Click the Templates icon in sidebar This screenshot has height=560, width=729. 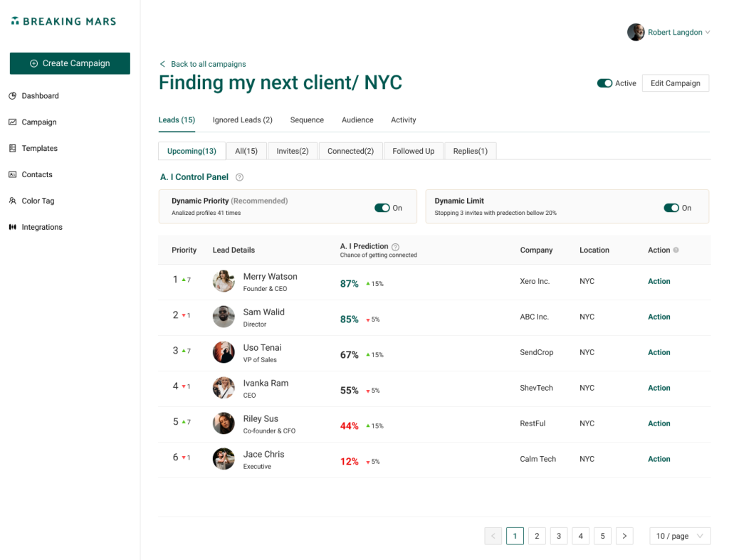click(x=13, y=149)
